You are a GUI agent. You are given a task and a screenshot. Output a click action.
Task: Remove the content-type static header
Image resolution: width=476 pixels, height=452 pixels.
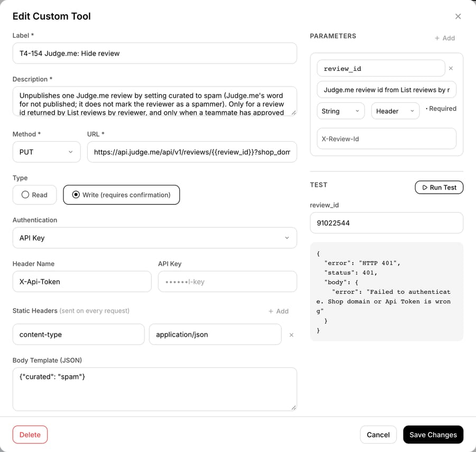[291, 335]
